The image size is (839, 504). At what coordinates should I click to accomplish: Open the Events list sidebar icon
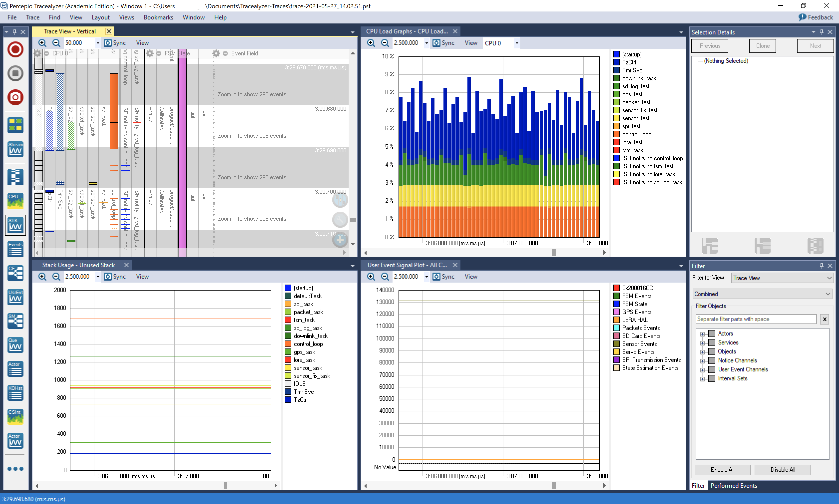pyautogui.click(x=15, y=249)
